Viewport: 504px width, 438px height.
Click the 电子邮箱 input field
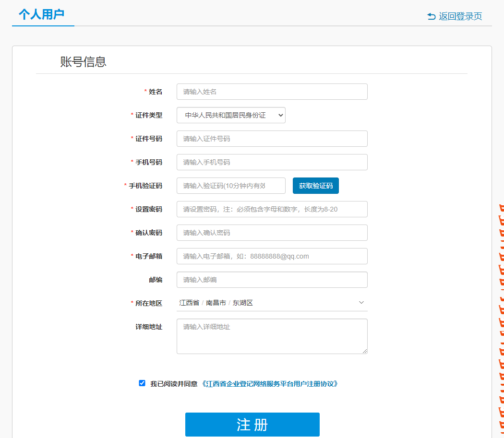(x=272, y=256)
